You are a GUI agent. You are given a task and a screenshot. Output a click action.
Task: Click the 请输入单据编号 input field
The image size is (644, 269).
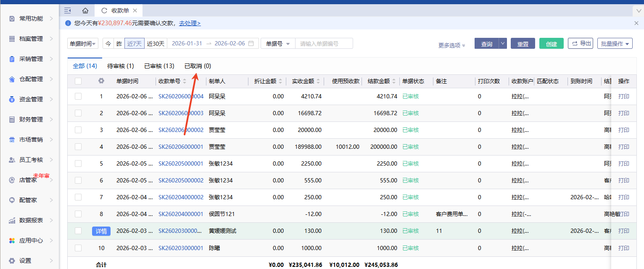324,43
